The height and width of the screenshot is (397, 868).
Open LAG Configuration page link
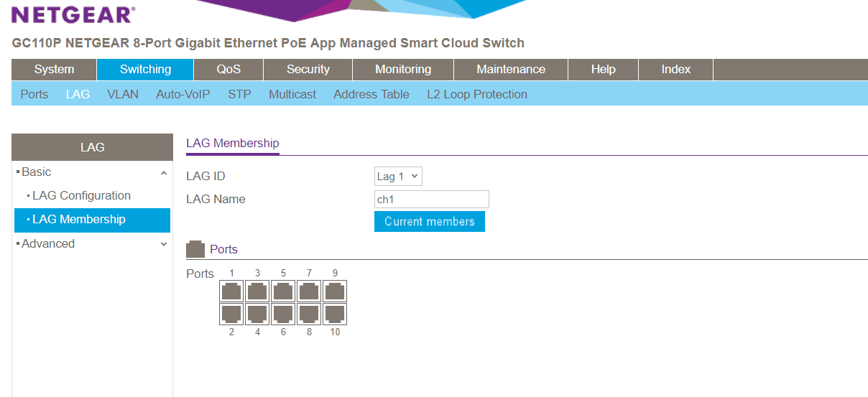81,196
